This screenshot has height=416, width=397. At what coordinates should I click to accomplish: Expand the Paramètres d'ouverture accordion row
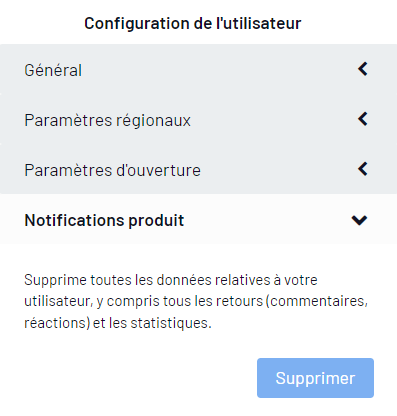[198, 169]
